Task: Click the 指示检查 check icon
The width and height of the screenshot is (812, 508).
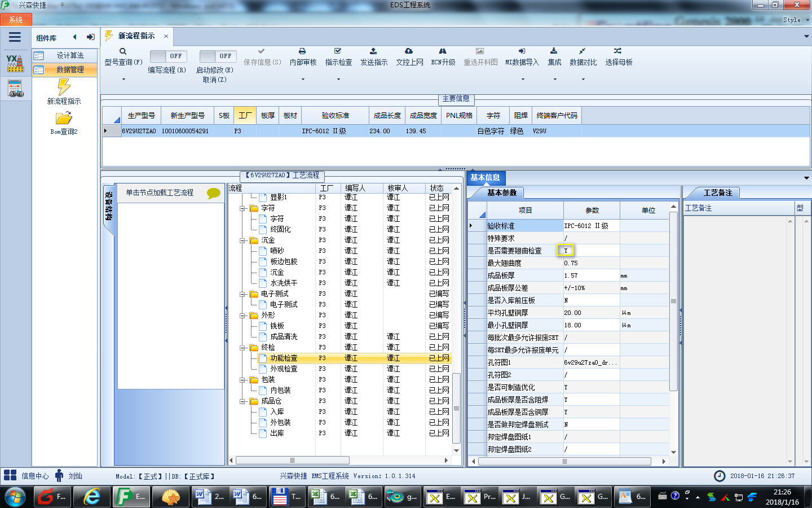Action: [x=338, y=51]
